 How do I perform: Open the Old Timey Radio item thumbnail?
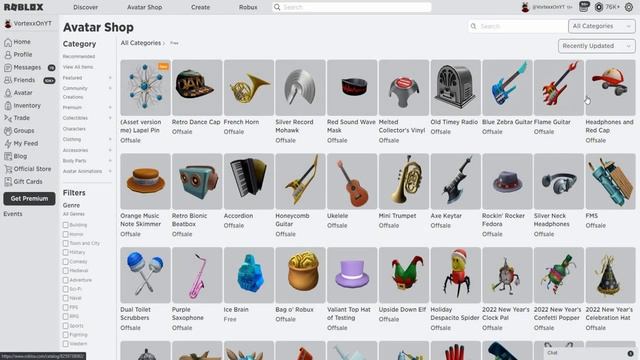(456, 87)
